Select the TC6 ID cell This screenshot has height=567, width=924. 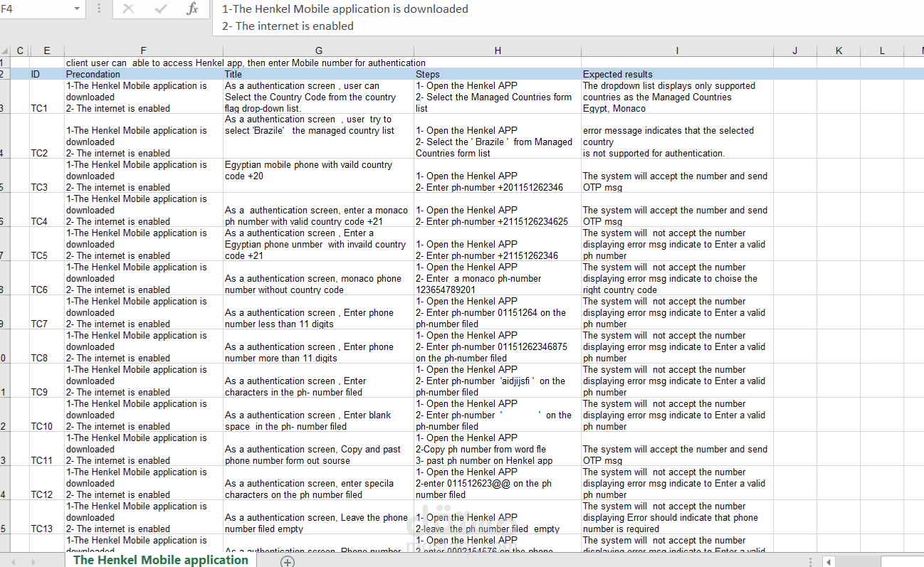click(x=47, y=278)
